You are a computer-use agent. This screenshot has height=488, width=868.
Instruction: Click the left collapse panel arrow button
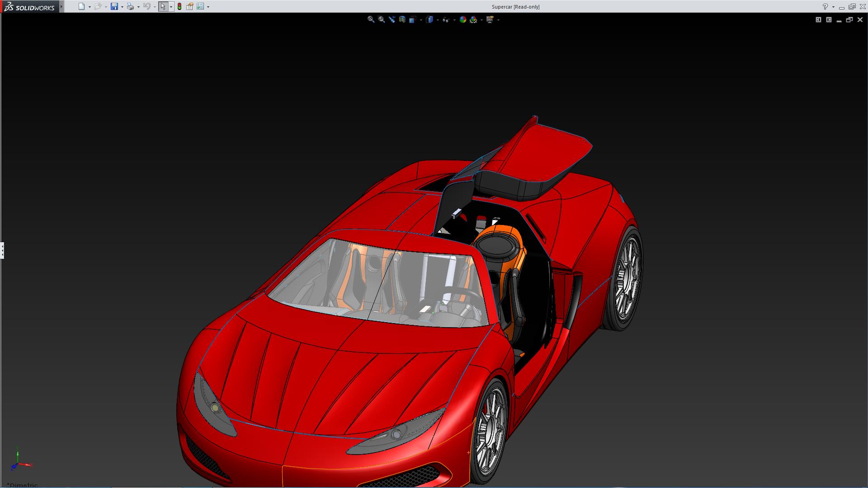818,19
